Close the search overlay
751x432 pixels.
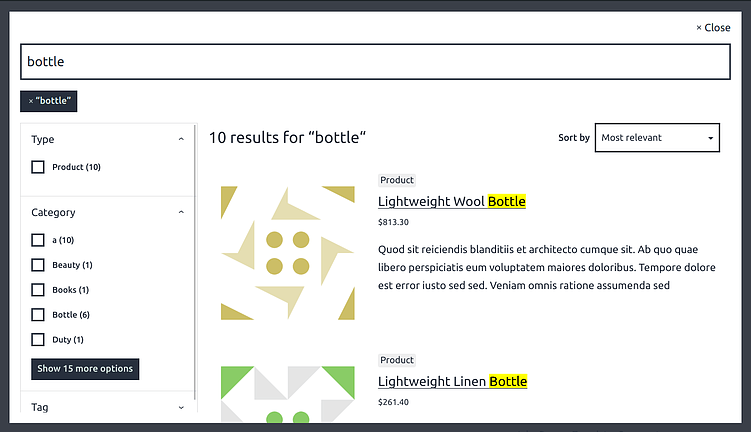point(713,28)
